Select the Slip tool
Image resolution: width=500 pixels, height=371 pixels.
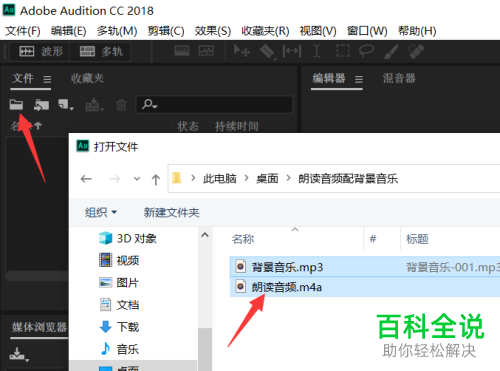292,51
